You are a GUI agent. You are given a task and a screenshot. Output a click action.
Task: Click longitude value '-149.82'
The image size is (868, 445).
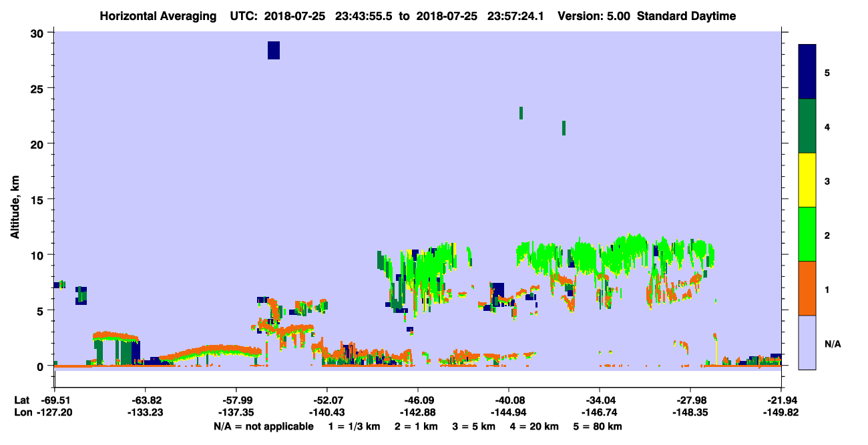(781, 412)
